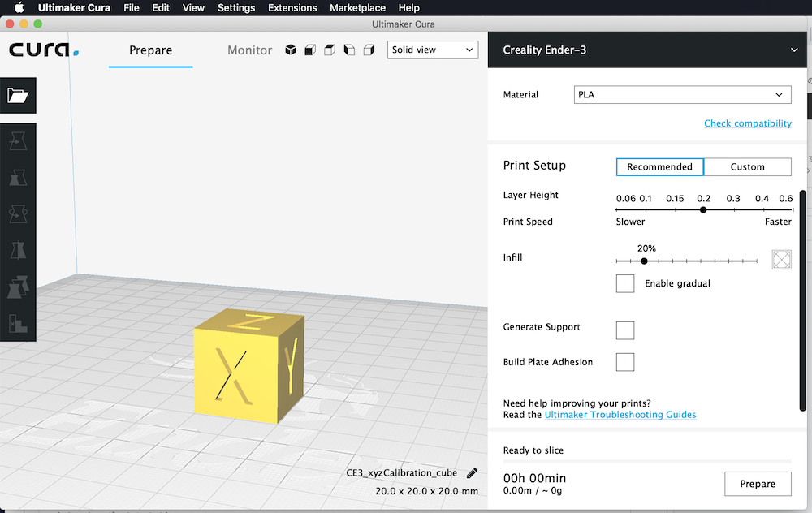Screen dimensions: 812x513
Task: Open the Check compatibility link
Action: click(x=747, y=123)
